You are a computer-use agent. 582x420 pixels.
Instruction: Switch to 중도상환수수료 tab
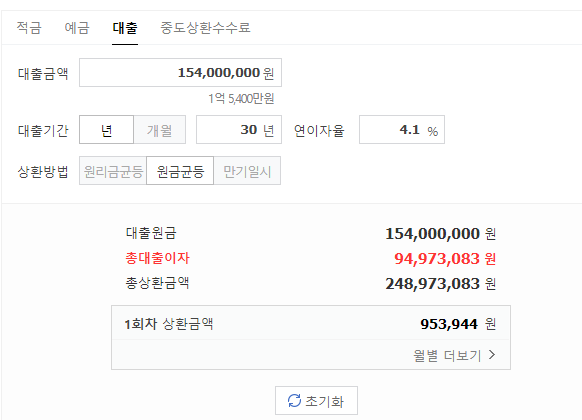pos(205,28)
